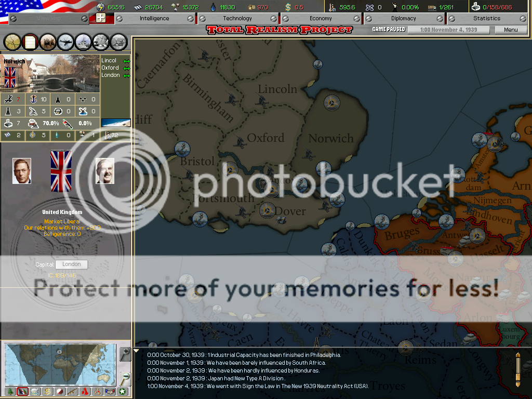Click the world minimap
The width and height of the screenshot is (532, 399).
(60, 364)
